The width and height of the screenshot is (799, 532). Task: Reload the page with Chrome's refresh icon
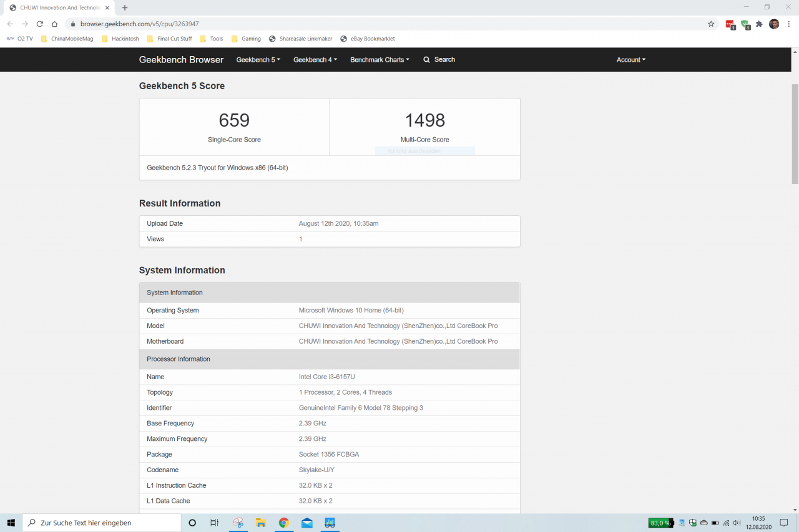(39, 24)
